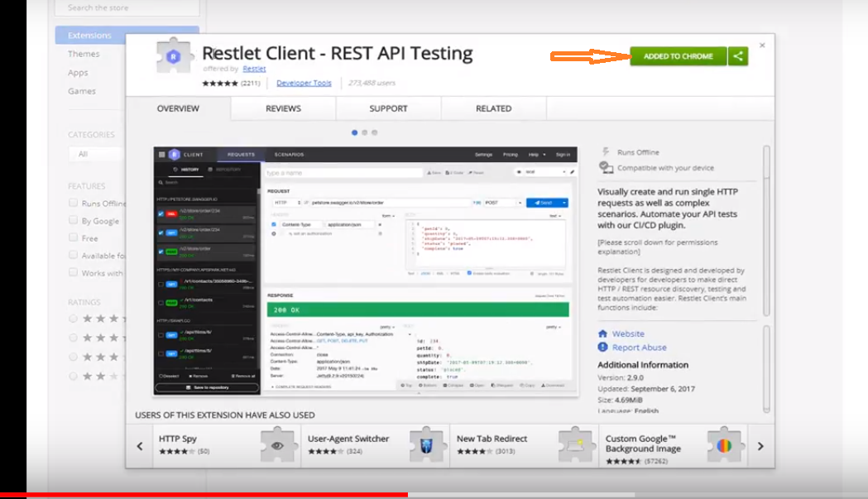Click the Compatible with your device icon
This screenshot has height=499, width=868.
click(607, 167)
